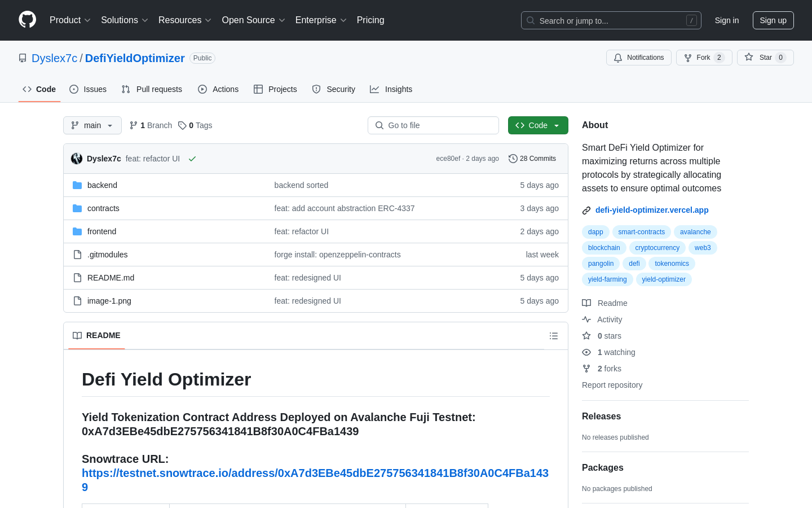
Task: Click the smart-contracts topic tag
Action: click(x=642, y=232)
